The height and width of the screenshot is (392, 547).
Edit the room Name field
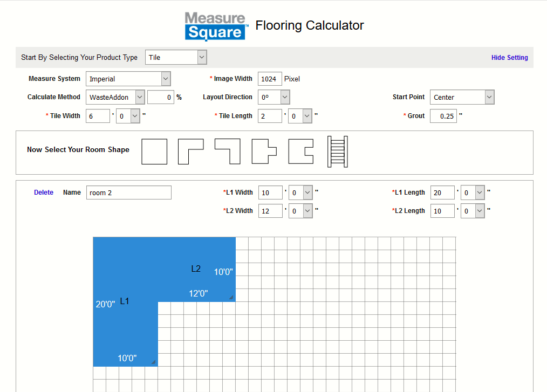pyautogui.click(x=129, y=192)
